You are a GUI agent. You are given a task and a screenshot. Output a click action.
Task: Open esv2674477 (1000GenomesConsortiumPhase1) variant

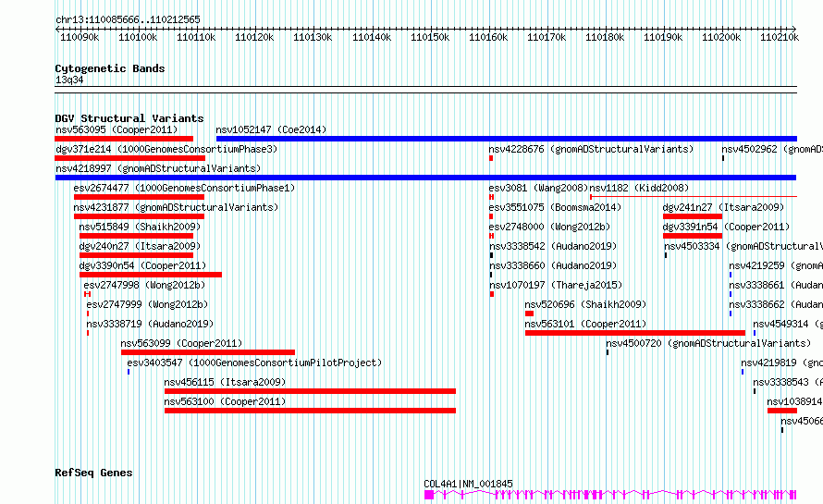[184, 188]
